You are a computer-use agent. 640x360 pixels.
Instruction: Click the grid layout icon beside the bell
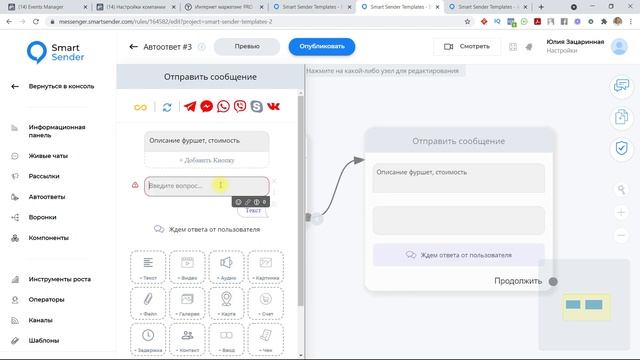[513, 47]
